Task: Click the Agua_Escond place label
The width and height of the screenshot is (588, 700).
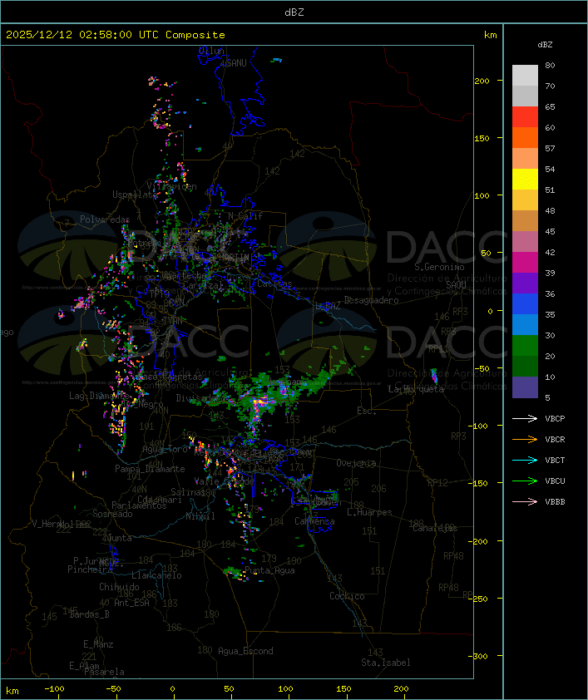Action: 245,651
